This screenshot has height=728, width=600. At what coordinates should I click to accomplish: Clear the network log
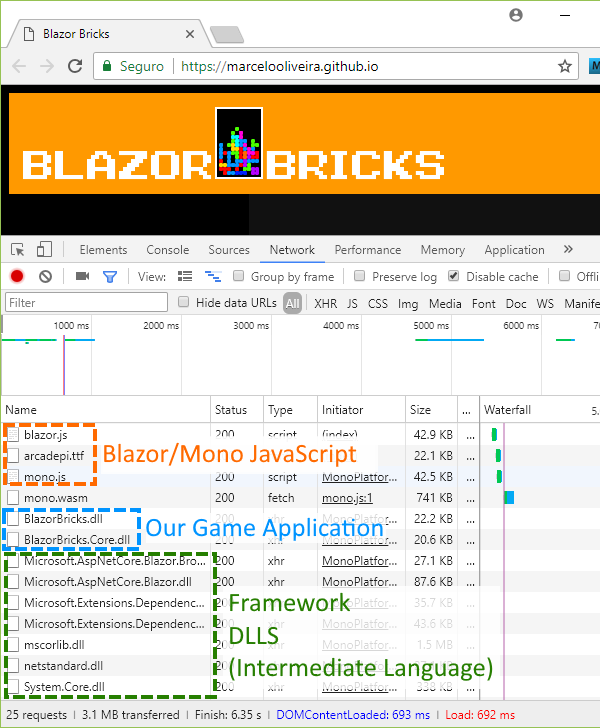pos(46,277)
